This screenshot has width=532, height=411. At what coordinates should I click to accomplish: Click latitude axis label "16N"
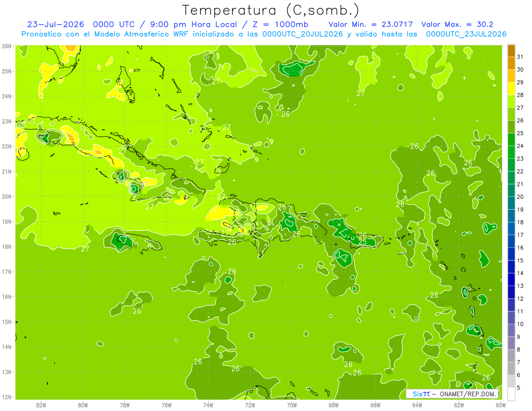tap(7, 297)
